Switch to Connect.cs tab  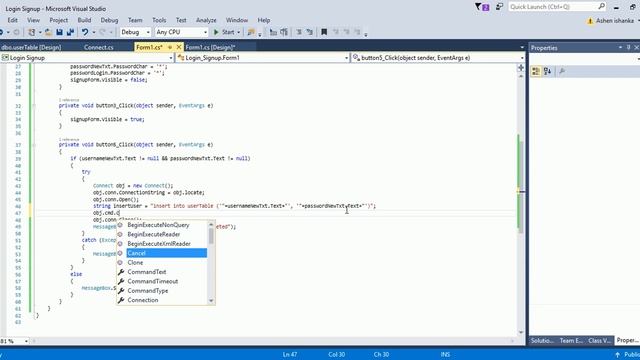point(98,47)
